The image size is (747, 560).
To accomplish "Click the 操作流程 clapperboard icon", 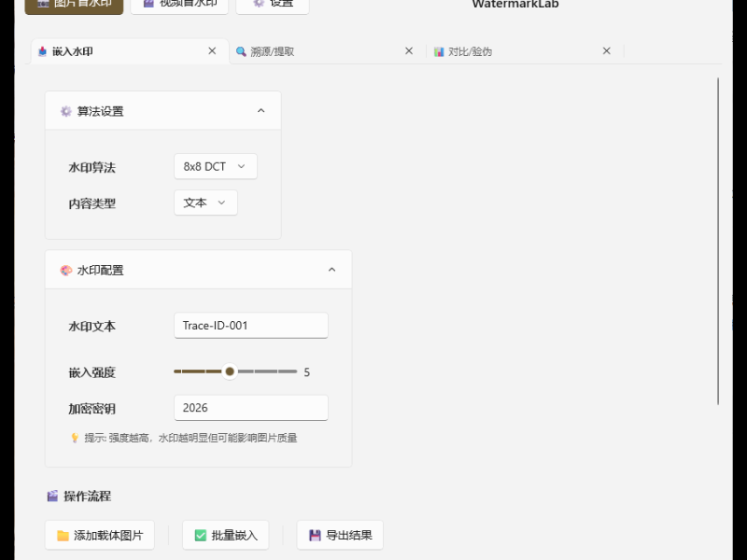I will click(52, 497).
